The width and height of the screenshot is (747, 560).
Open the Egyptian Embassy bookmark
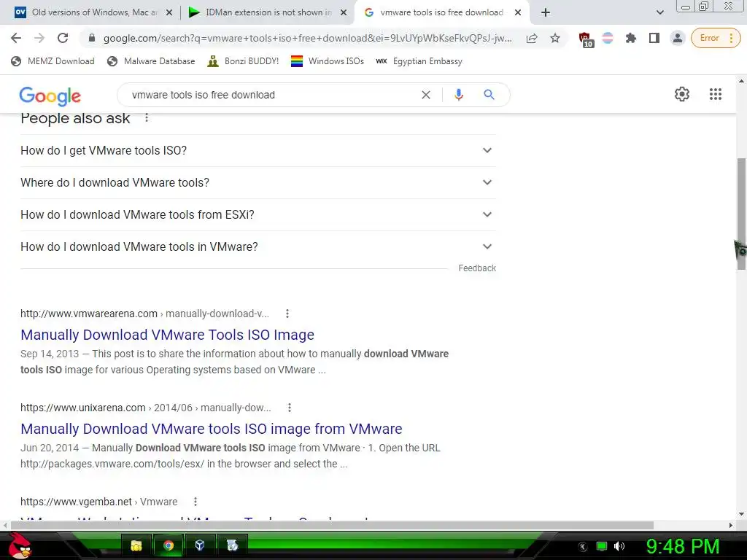pos(419,61)
